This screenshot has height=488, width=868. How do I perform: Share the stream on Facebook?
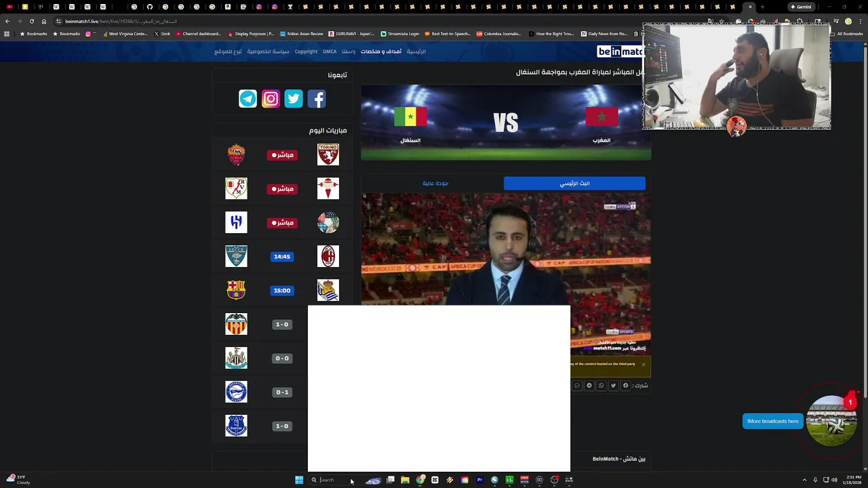(x=625, y=386)
